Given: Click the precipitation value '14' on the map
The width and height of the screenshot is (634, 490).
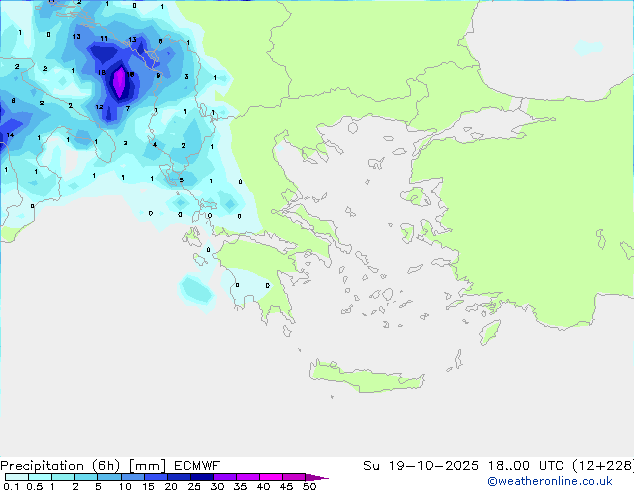Looking at the screenshot, I should coord(11,135).
